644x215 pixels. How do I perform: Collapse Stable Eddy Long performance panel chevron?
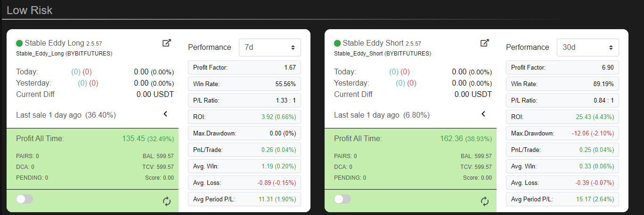click(165, 114)
